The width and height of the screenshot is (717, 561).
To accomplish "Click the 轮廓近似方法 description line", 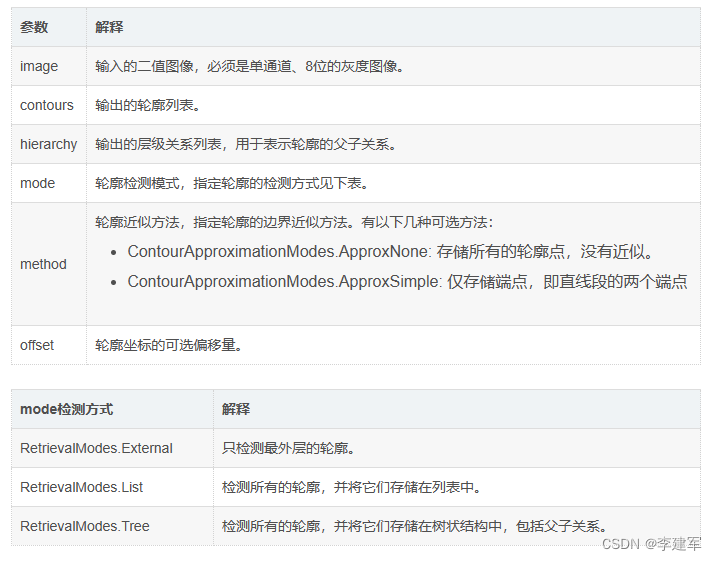I will point(294,222).
